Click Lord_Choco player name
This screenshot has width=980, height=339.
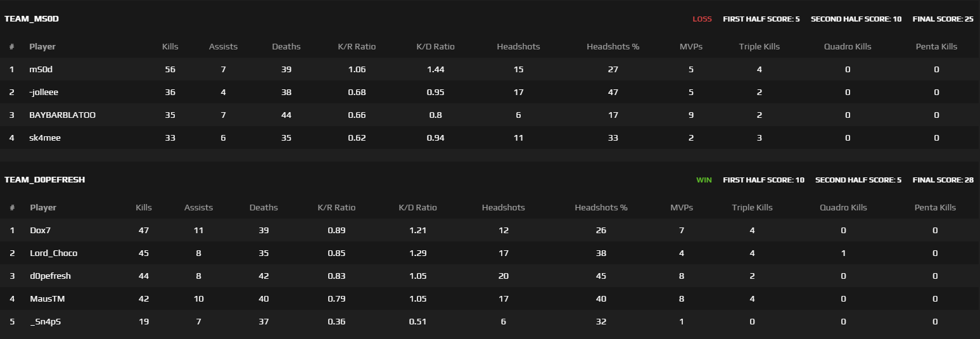coord(53,253)
